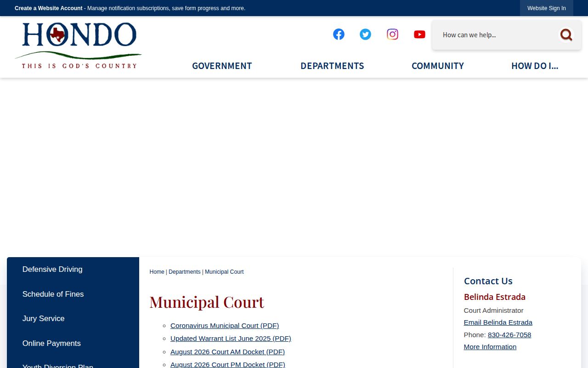
Task: Click the Court Administrator title text
Action: point(494,310)
